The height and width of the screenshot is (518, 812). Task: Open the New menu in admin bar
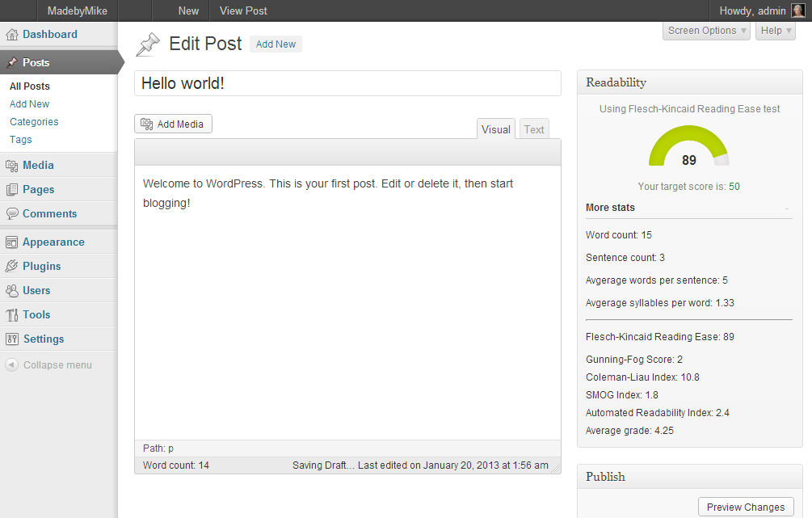188,11
